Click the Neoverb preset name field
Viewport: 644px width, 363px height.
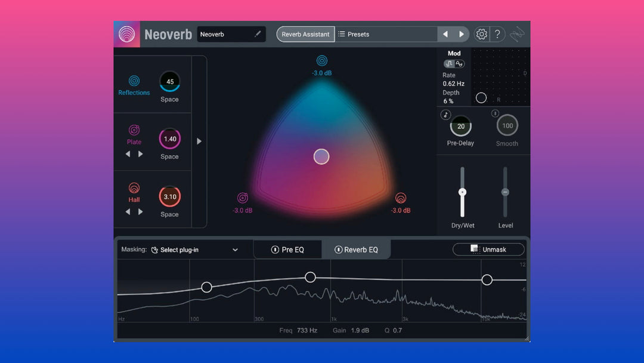tap(231, 34)
